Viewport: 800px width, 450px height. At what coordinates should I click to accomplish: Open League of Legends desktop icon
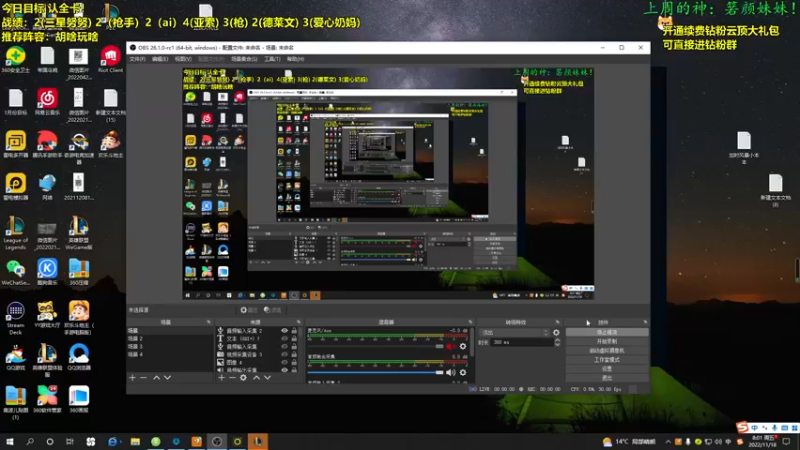pos(15,233)
